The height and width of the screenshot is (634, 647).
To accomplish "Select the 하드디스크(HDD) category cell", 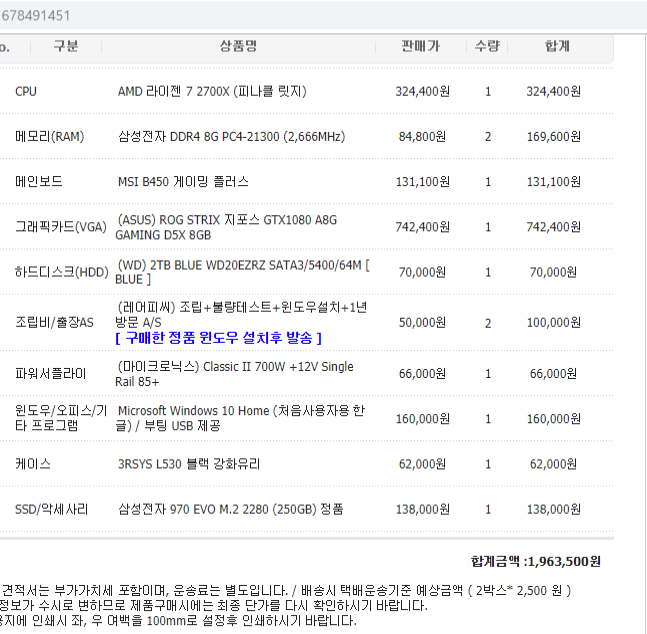I will point(62,272).
